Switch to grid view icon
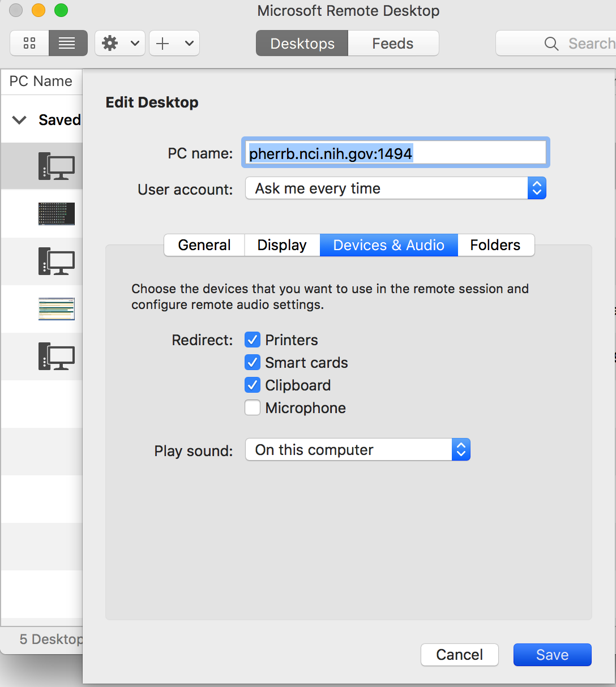 click(x=29, y=43)
